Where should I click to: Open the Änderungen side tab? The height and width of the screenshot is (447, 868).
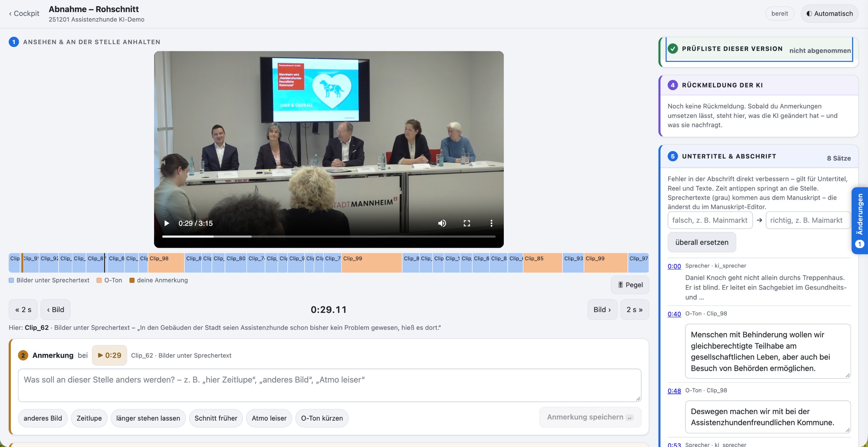click(860, 220)
